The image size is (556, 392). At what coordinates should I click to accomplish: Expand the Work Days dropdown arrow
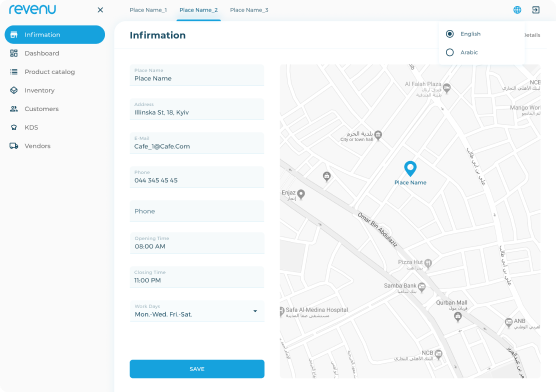pyautogui.click(x=255, y=311)
